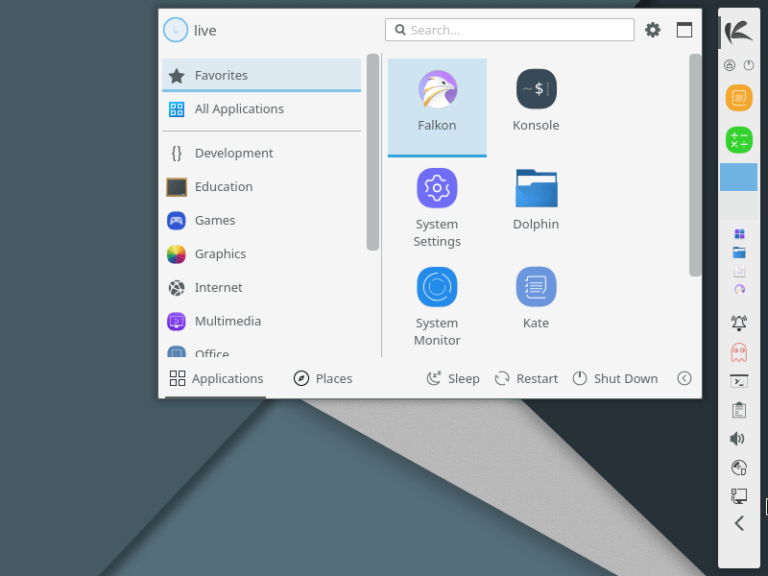Click network monitor tray icon
This screenshot has width=768, height=576.
(x=739, y=496)
